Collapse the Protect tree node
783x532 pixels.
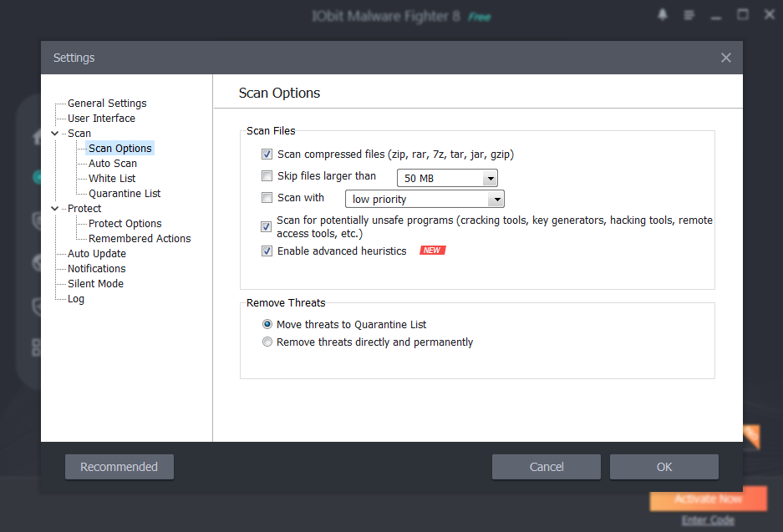pos(55,209)
